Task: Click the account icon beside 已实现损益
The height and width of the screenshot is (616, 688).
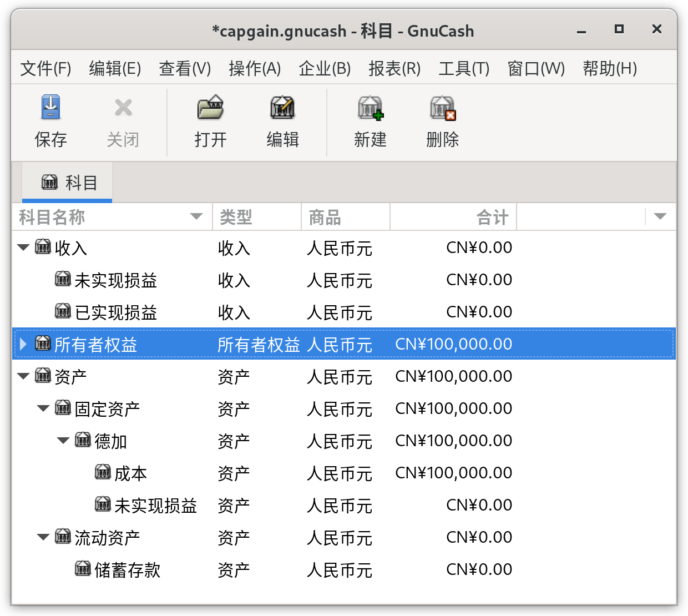Action: pyautogui.click(x=63, y=311)
